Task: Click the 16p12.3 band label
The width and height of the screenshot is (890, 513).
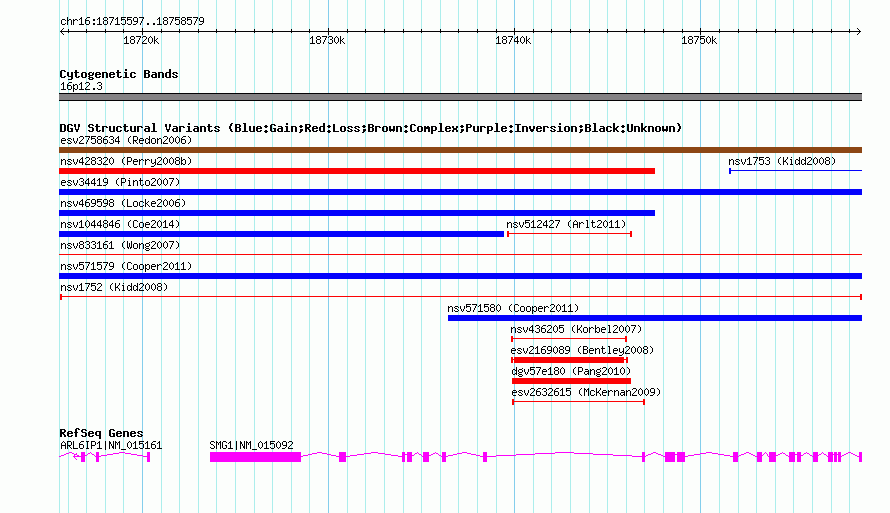Action: (x=81, y=86)
